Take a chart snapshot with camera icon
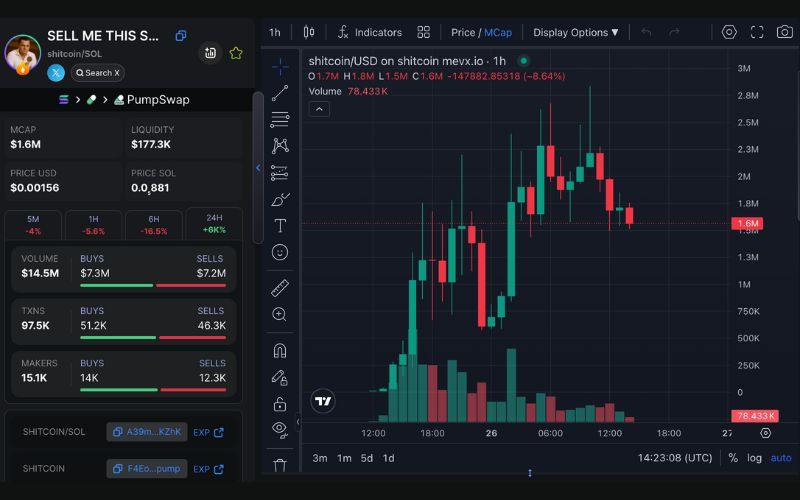Viewport: 800px width, 500px height. pyautogui.click(x=785, y=32)
